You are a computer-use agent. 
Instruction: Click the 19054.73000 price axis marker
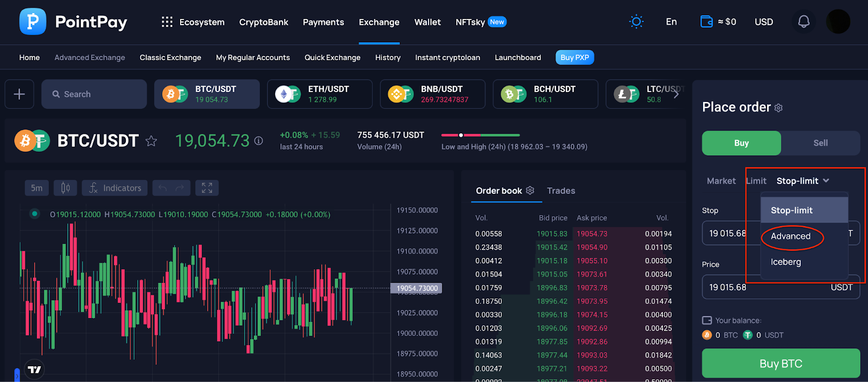(x=417, y=288)
